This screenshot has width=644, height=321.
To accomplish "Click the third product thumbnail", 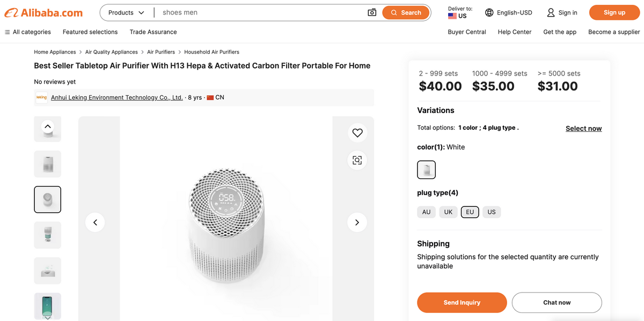I will click(47, 199).
